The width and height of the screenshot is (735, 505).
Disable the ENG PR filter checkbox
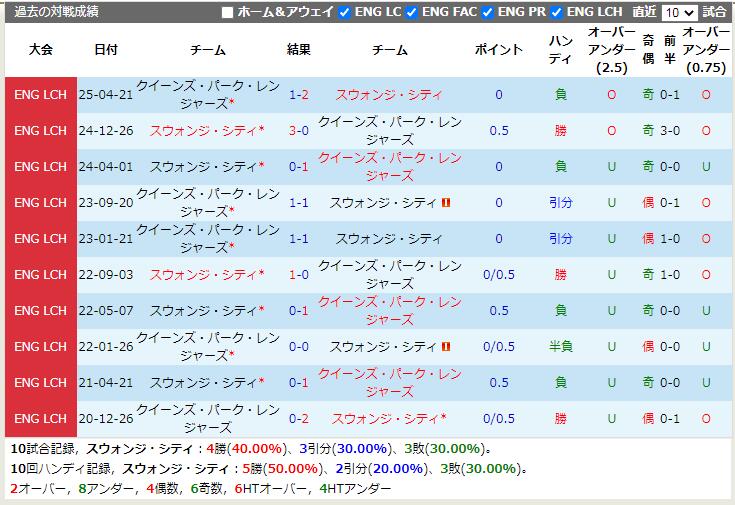coord(488,13)
